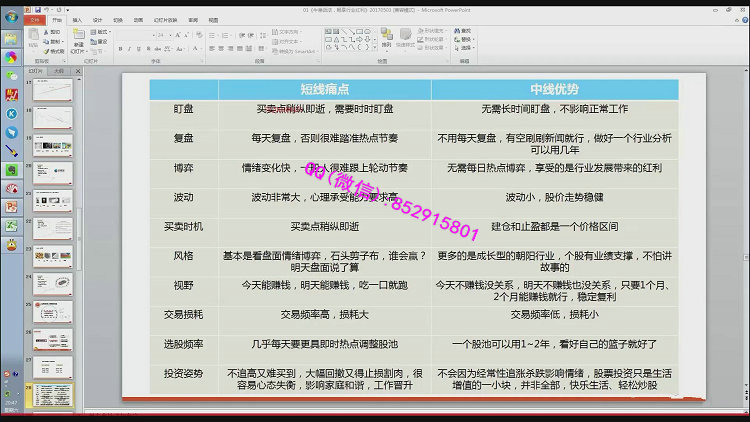This screenshot has width=750, height=422.
Task: Click the Italic formatting button
Action: click(129, 48)
